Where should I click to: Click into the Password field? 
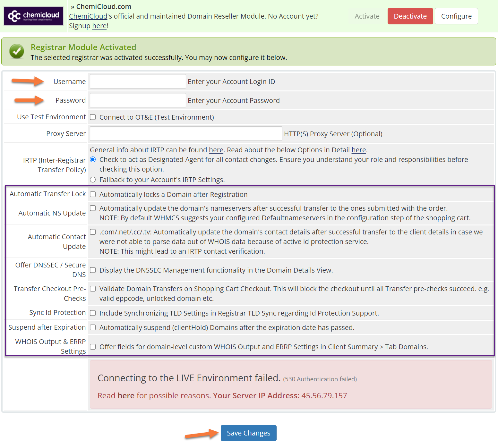[x=138, y=100]
